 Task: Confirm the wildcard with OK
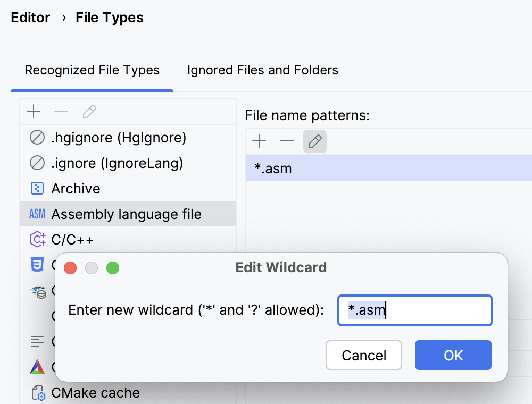pyautogui.click(x=453, y=355)
